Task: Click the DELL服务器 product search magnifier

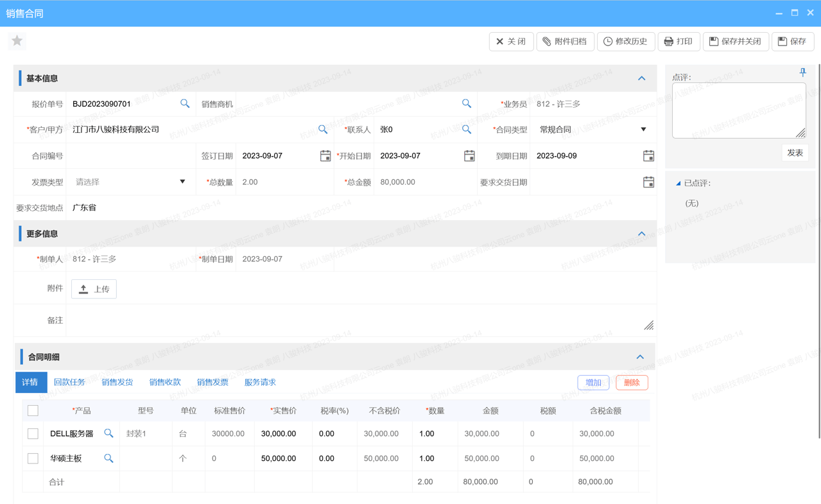Action: click(x=108, y=433)
